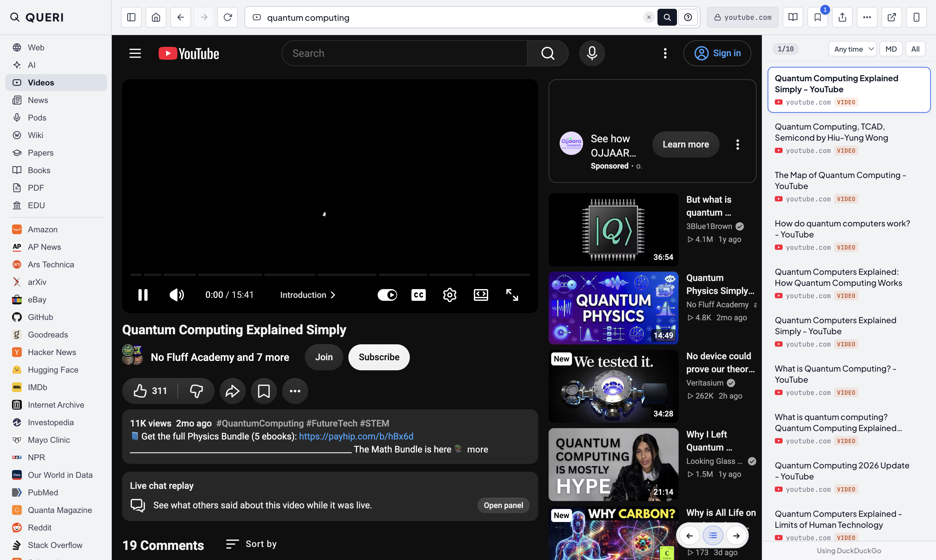Open The Map of Quantum Computing result
Viewport: 936px width, 560px height.
pyautogui.click(x=849, y=187)
